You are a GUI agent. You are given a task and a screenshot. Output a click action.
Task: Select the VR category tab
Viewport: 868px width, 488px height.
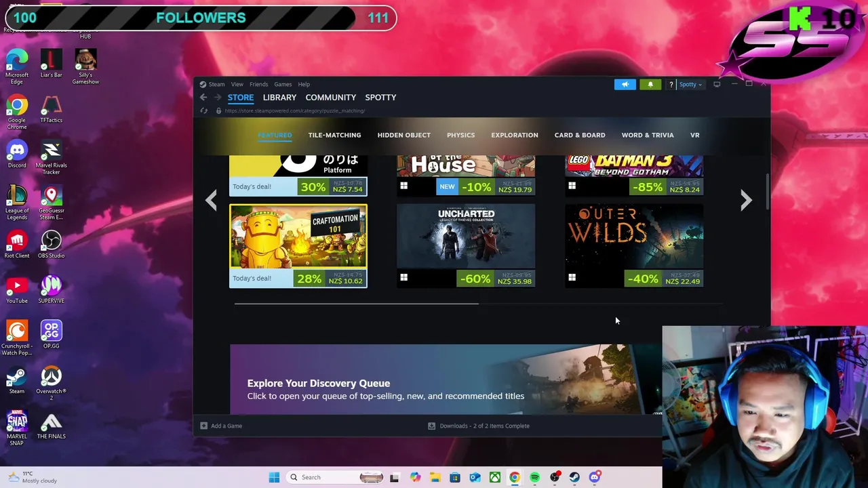(x=694, y=135)
